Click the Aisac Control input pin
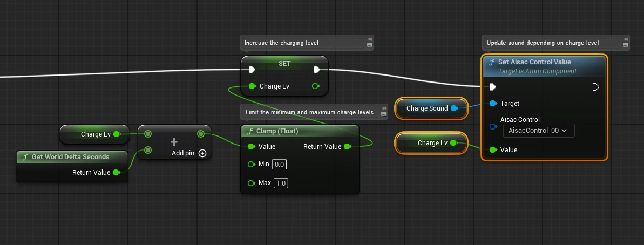This screenshot has height=245, width=644. coord(493,127)
